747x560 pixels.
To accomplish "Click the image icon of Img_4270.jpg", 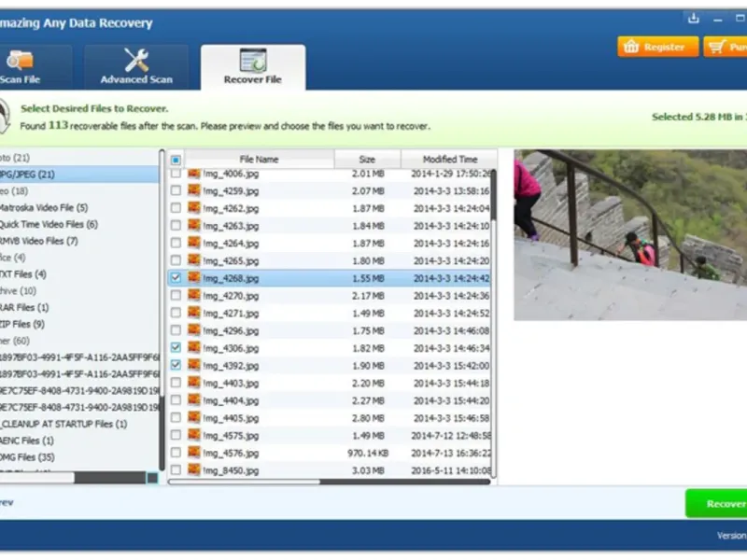I will (x=194, y=295).
